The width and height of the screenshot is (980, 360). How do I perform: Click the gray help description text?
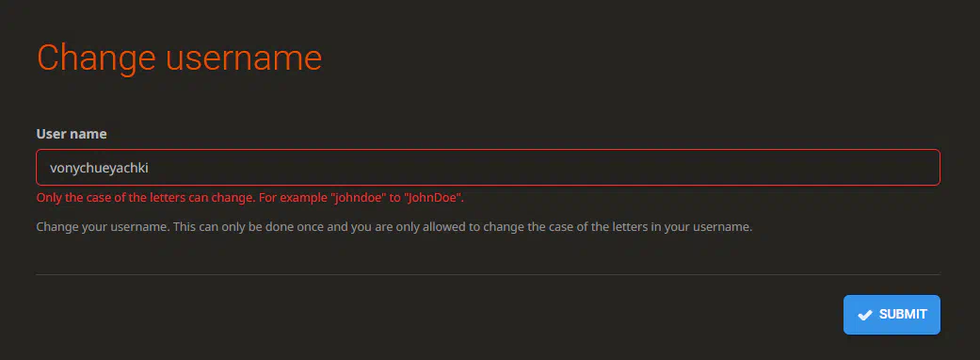pyautogui.click(x=394, y=226)
